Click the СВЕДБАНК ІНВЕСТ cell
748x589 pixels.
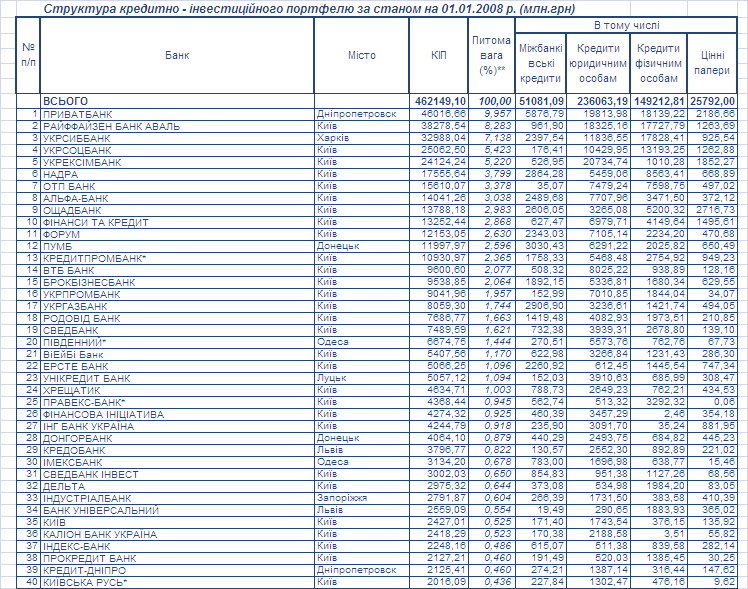[177, 474]
